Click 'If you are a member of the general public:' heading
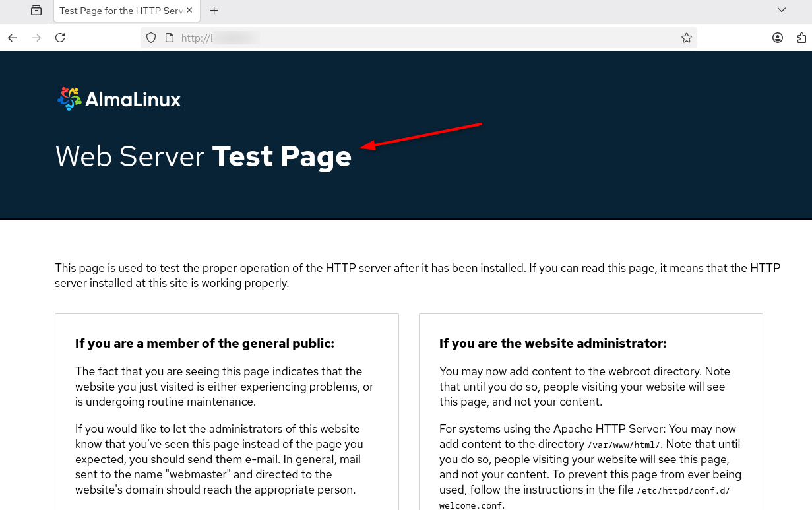 205,344
